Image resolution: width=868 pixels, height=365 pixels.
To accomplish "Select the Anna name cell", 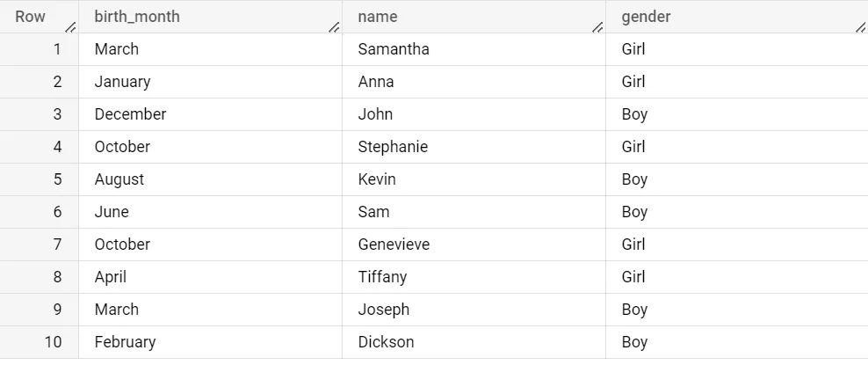I will pos(376,82).
